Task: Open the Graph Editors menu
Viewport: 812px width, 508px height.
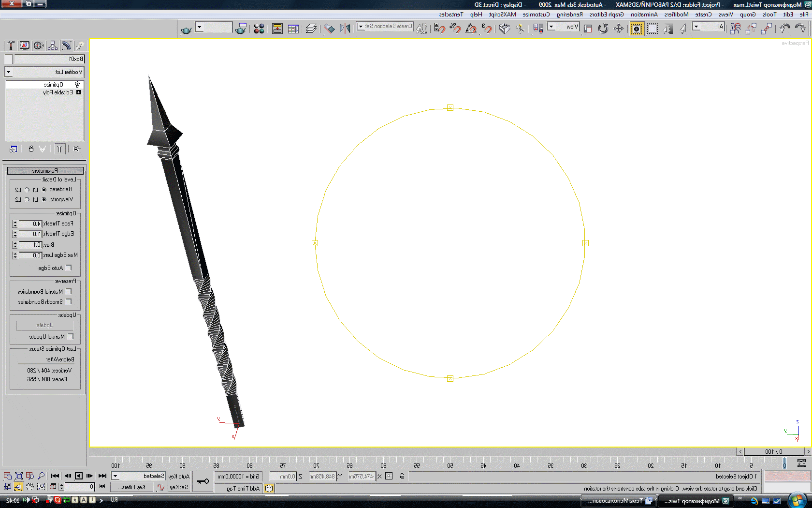Action: pos(606,15)
